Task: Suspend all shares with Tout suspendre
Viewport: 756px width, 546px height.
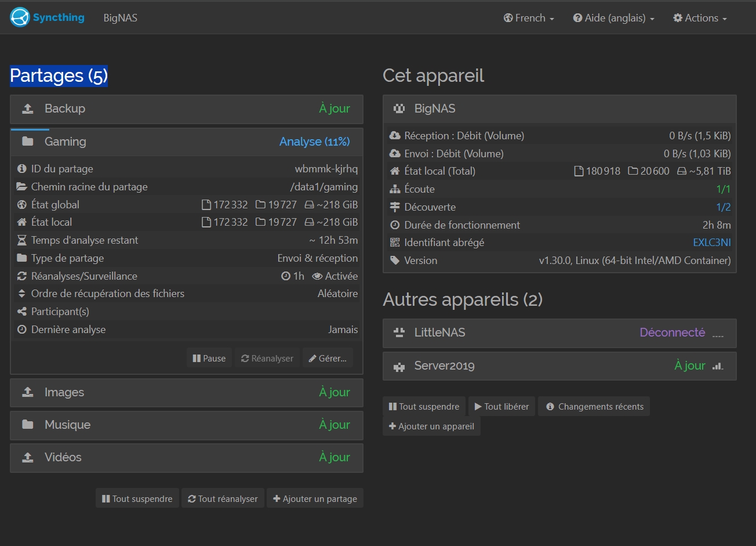Action: [137, 498]
